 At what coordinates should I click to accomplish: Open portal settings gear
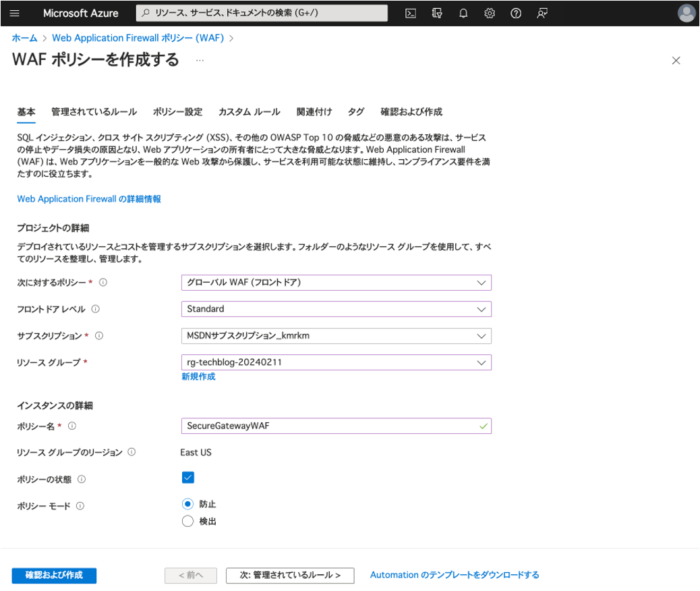click(490, 13)
